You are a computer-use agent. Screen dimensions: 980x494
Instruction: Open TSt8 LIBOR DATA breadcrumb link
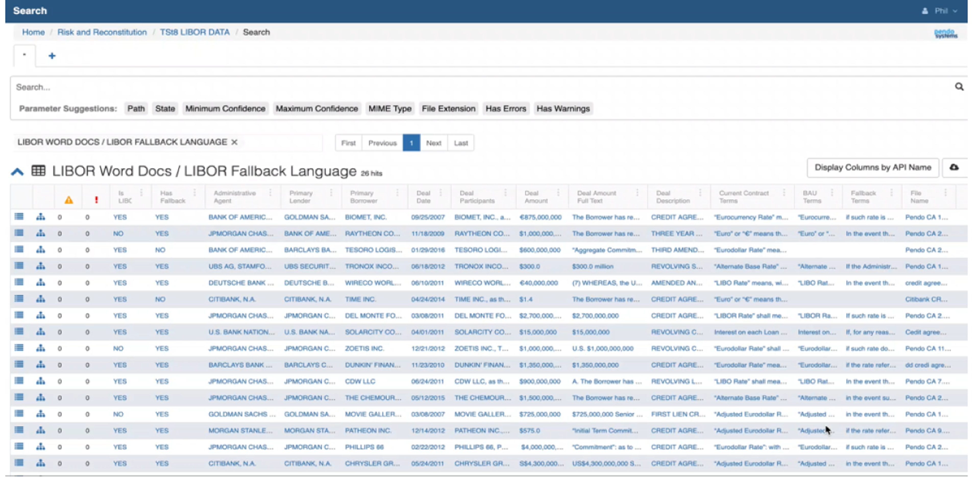[195, 32]
